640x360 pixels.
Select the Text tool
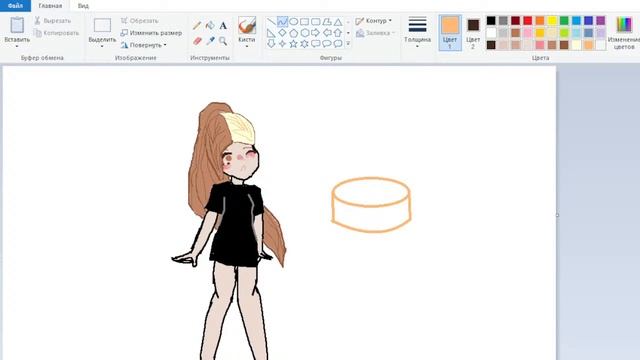point(223,26)
